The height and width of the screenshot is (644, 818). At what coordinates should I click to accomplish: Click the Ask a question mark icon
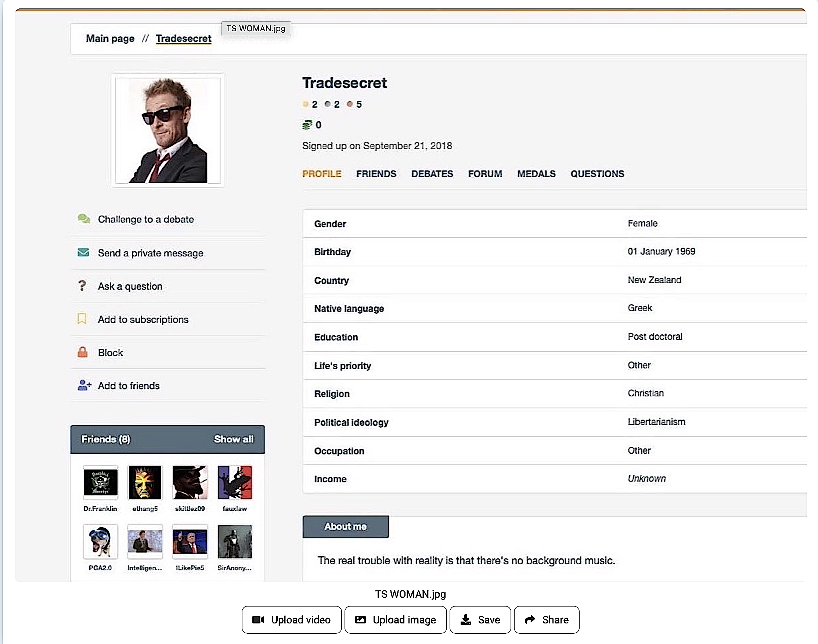coord(82,286)
